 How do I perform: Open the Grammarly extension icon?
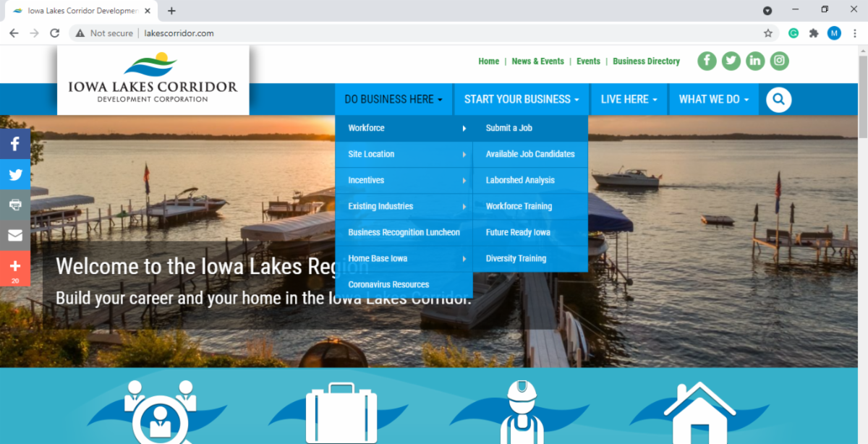[793, 33]
